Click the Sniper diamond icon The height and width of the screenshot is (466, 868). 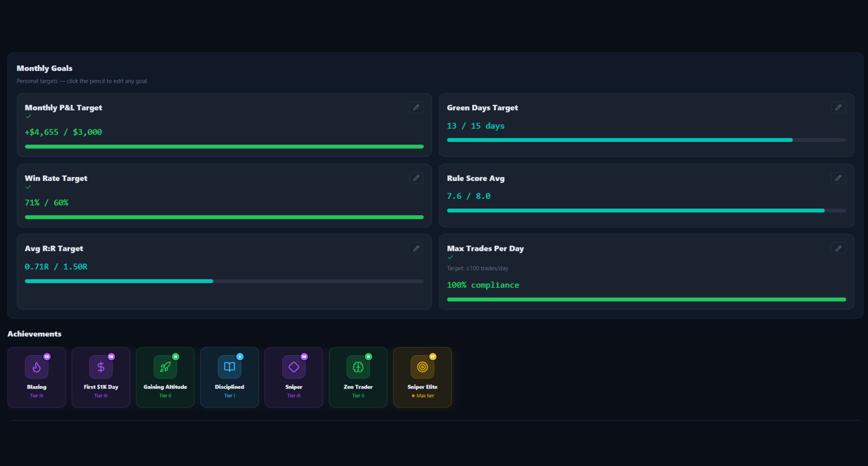pos(294,367)
